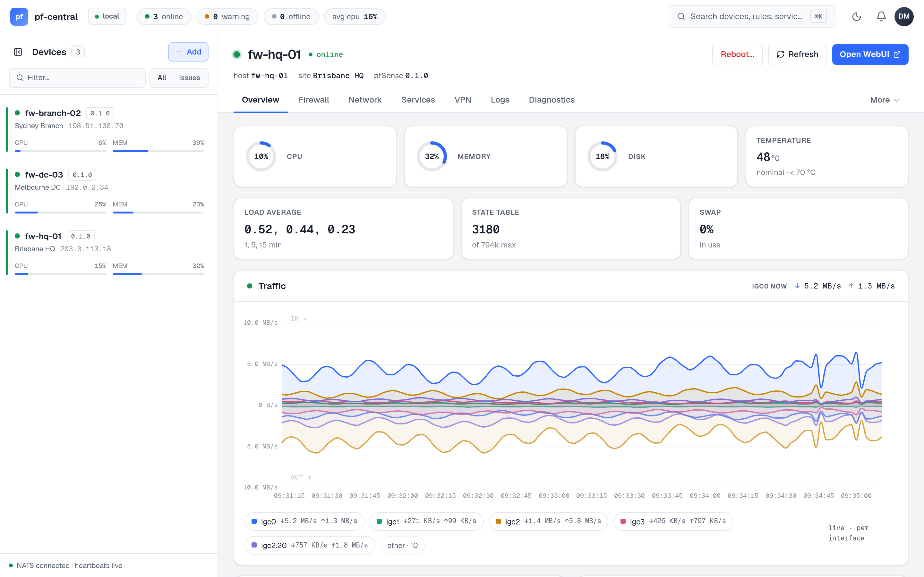Show only devices with Issues
Image resolution: width=924 pixels, height=577 pixels.
click(189, 78)
